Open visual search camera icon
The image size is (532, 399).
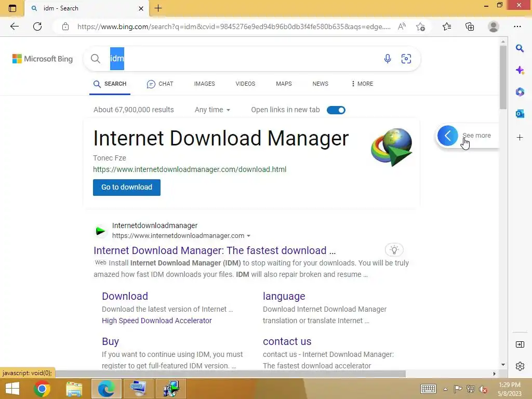click(x=406, y=59)
